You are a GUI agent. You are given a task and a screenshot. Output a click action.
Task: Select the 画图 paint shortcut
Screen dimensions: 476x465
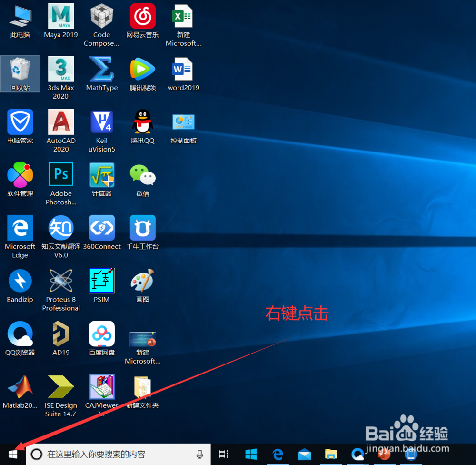(x=143, y=286)
